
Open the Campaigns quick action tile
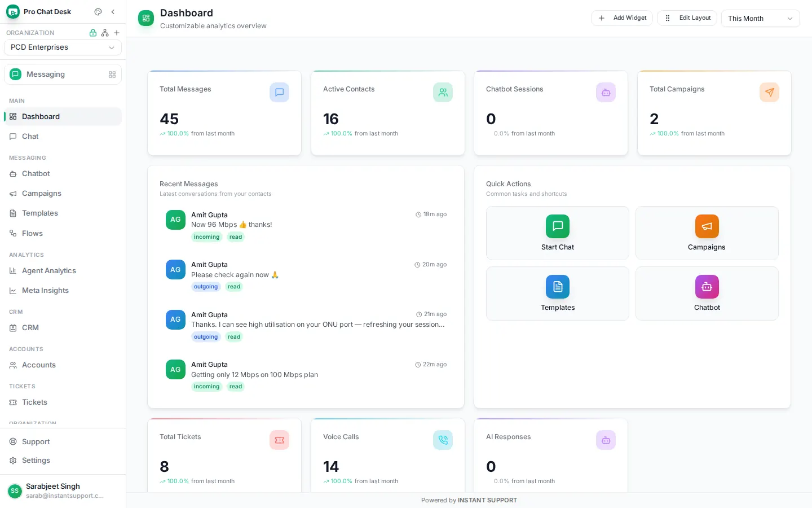coord(707,233)
